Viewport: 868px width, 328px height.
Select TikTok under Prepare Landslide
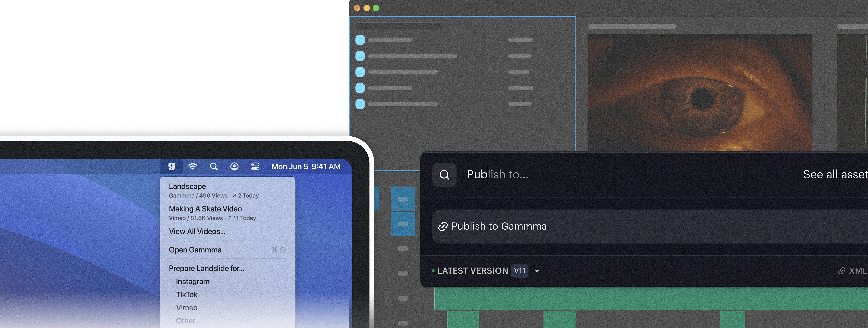(187, 295)
